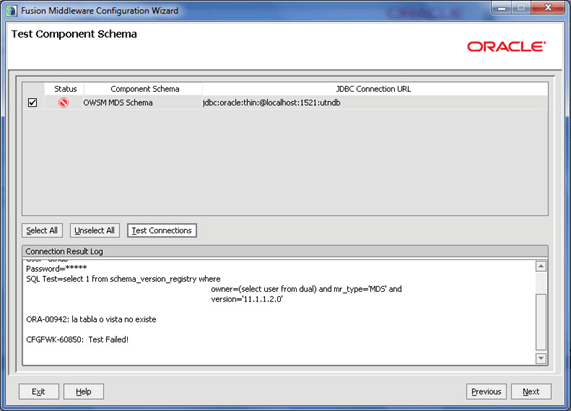571x411 pixels.
Task: Run Test Connections
Action: click(162, 230)
